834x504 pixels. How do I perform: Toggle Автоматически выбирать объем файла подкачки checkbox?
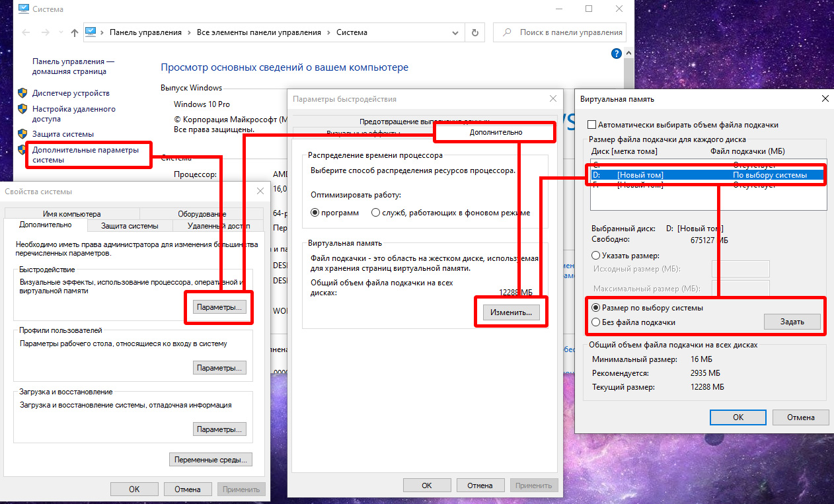point(591,125)
